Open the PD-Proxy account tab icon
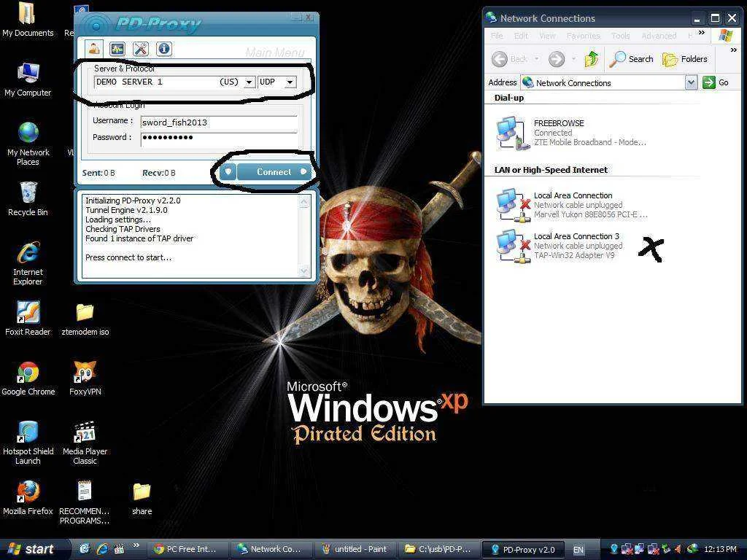Image resolution: width=747 pixels, height=560 pixels. click(94, 48)
